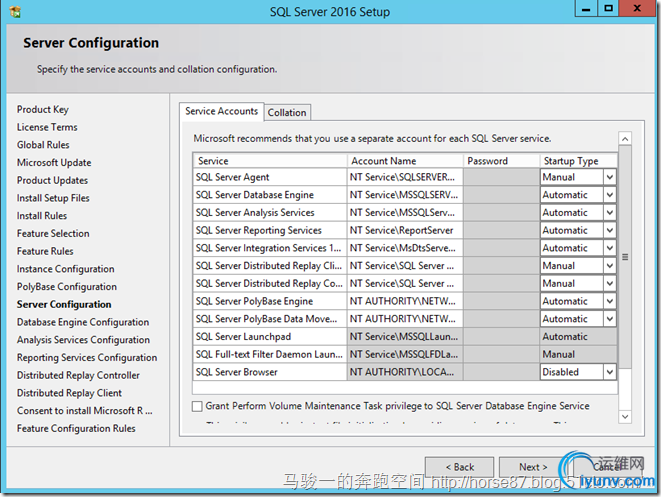Select Consent to install Microsoft R step
The width and height of the screenshot is (661, 497).
click(84, 411)
